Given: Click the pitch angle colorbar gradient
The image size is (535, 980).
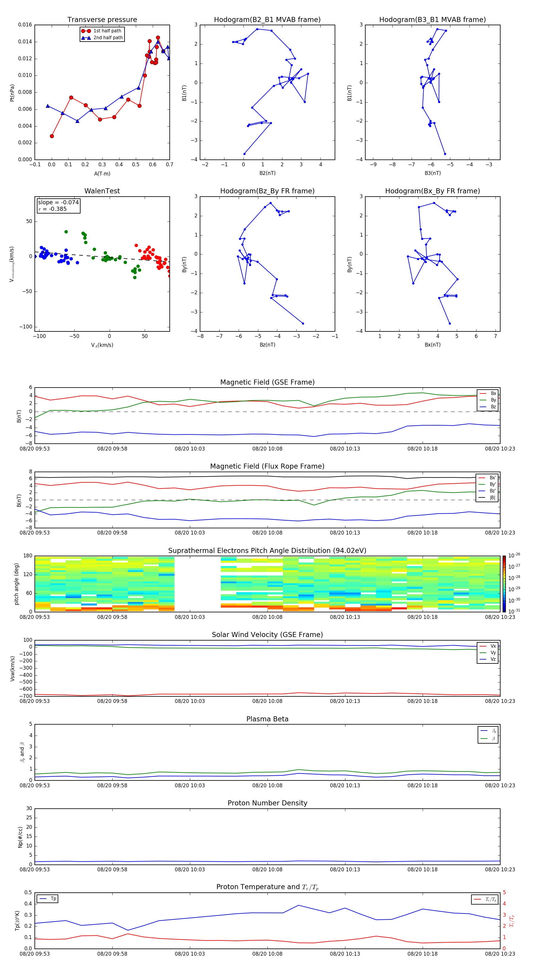Looking at the screenshot, I should pos(504,584).
